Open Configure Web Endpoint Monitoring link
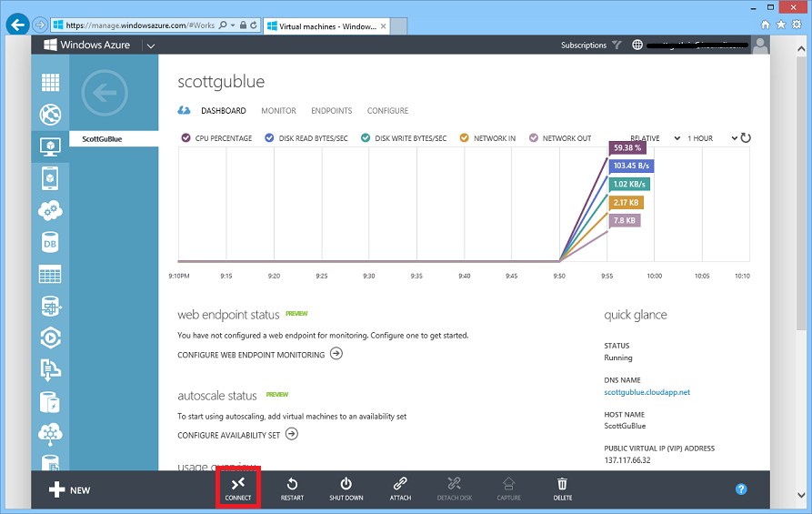Viewport: 812px width, 514px height. point(260,355)
